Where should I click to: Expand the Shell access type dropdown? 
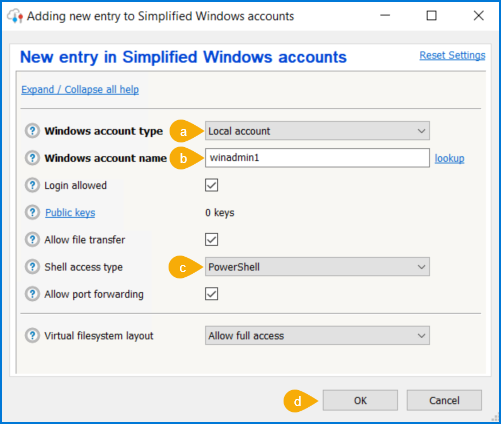317,267
